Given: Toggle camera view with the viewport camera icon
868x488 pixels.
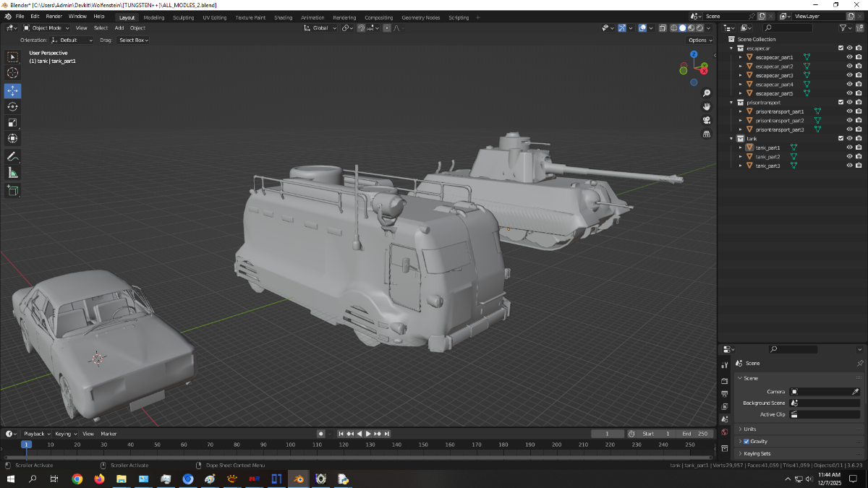Looking at the screenshot, I should [707, 120].
